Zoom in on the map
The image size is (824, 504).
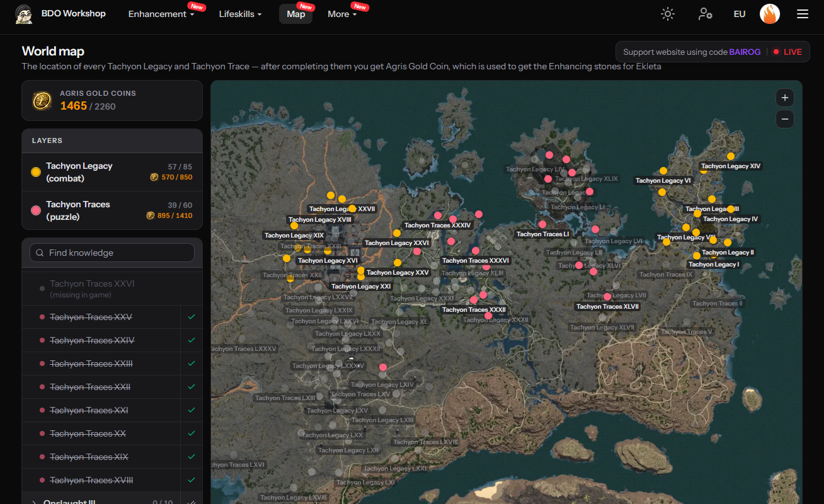pos(785,98)
